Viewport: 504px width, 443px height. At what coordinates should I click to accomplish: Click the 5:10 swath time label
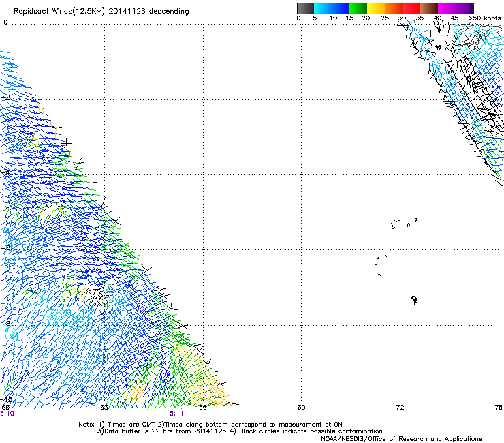7,414
